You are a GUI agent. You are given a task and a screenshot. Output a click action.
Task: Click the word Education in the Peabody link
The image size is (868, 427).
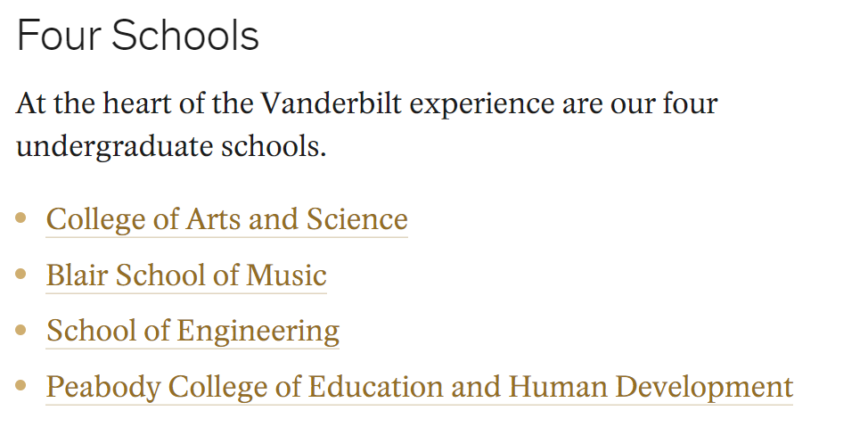pyautogui.click(x=375, y=387)
